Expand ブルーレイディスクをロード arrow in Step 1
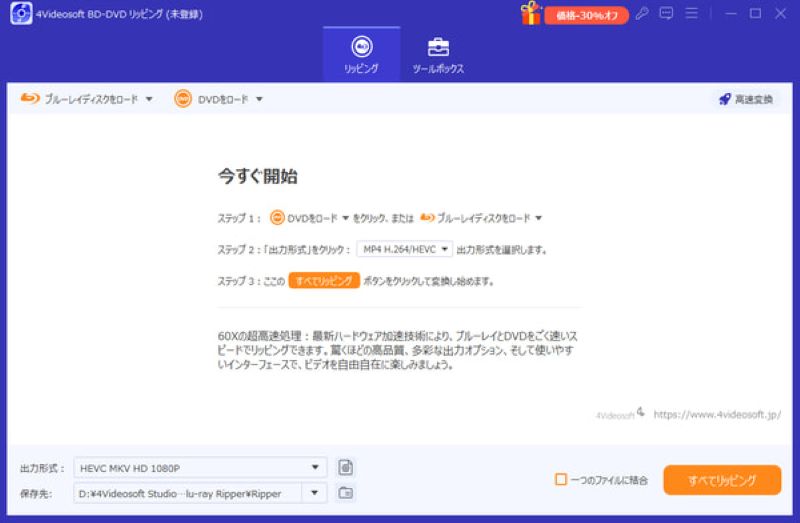The height and width of the screenshot is (523, 800). [x=538, y=218]
